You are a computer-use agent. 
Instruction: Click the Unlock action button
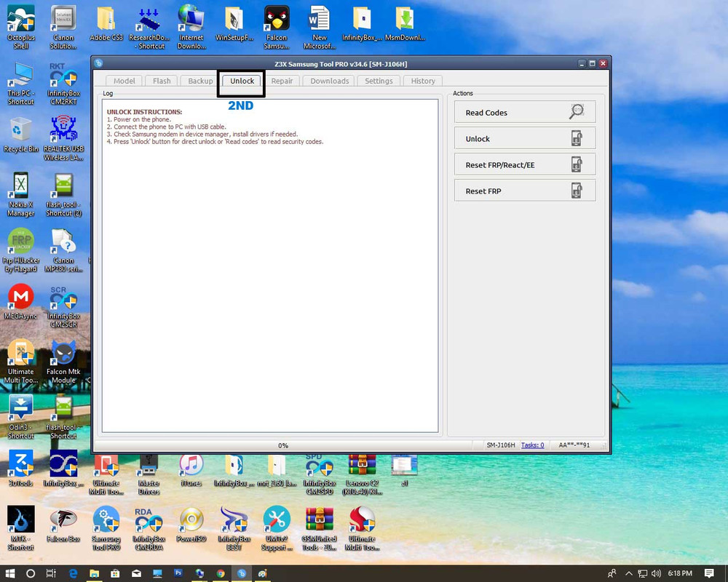(x=525, y=138)
